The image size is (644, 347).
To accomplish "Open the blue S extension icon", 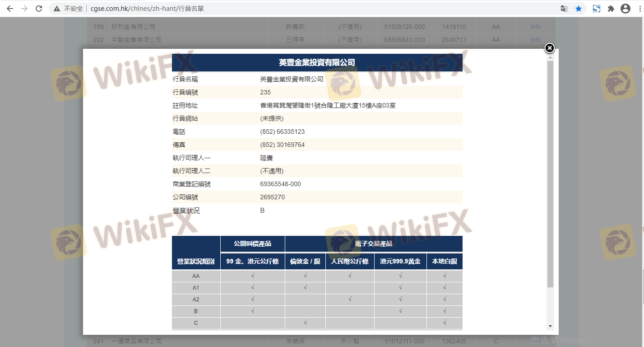I will point(597,9).
